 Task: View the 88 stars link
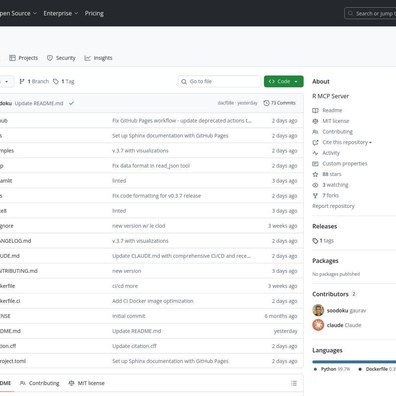coord(332,174)
